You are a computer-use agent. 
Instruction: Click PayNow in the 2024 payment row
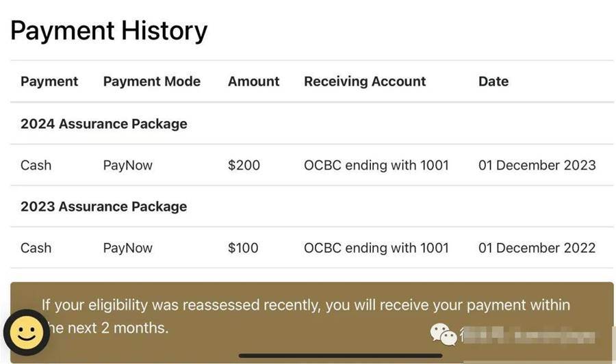[128, 165]
